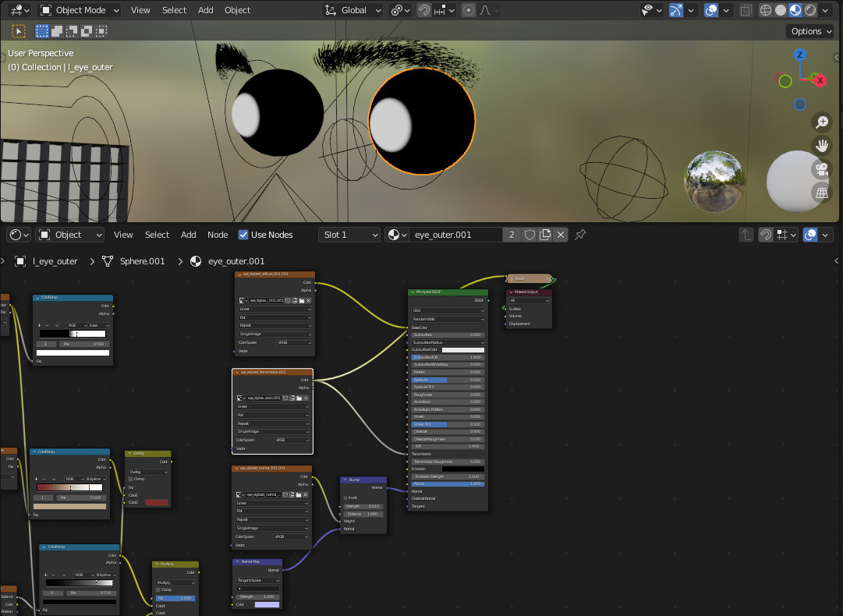This screenshot has width=843, height=616.
Task: Switch to wireframe viewport shading
Action: (766, 10)
